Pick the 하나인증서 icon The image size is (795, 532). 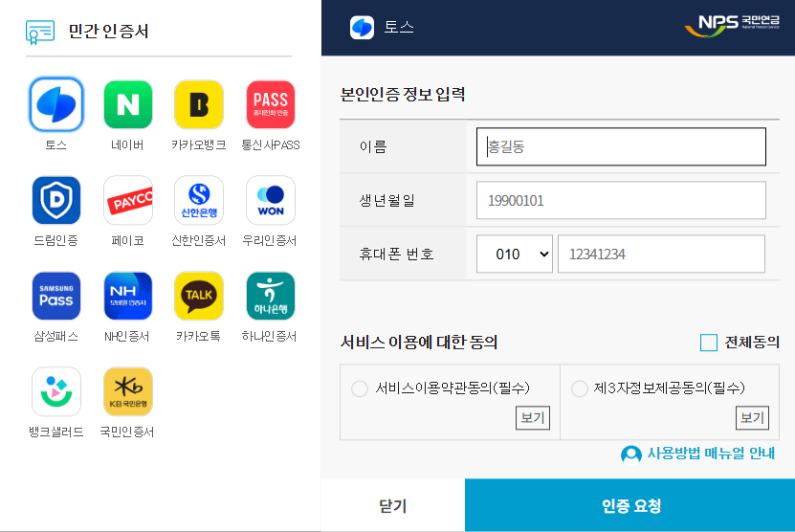click(x=270, y=296)
